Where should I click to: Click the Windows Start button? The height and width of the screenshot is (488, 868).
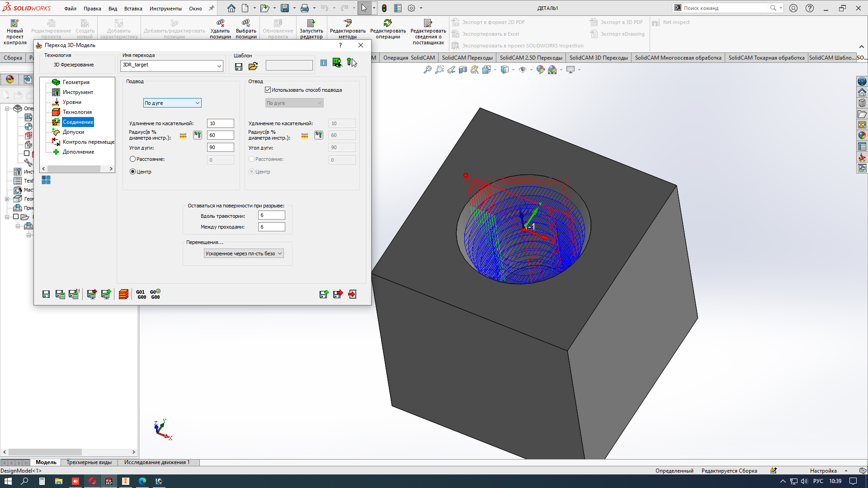coord(8,481)
